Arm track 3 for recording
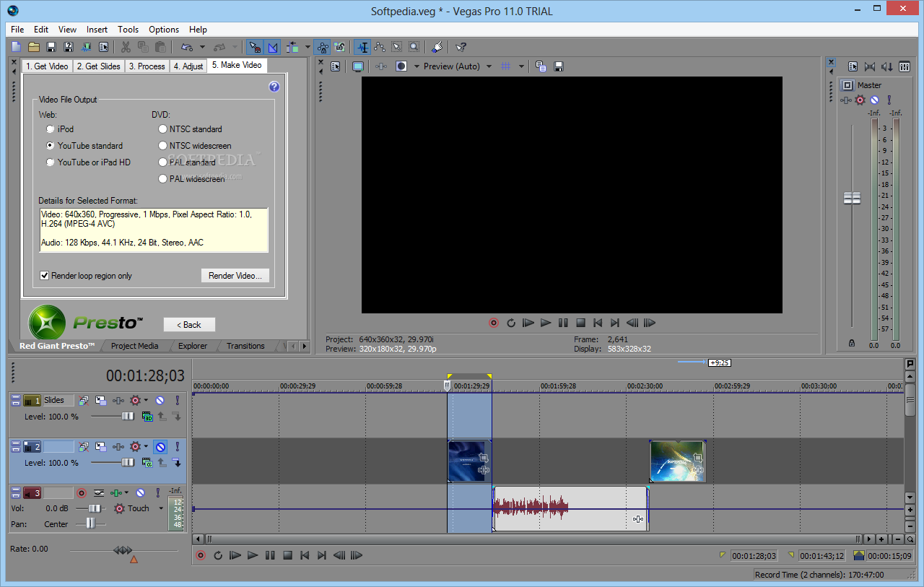This screenshot has height=587, width=924. click(82, 493)
